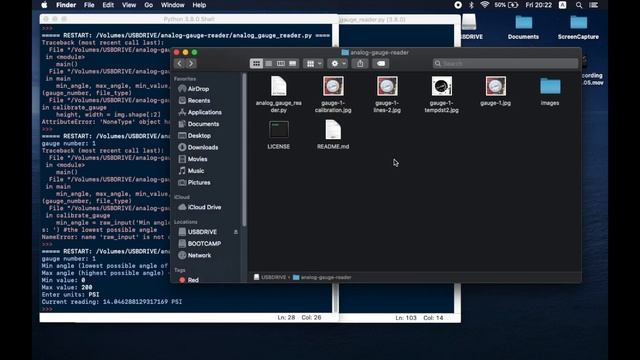The width and height of the screenshot is (640, 360).
Task: Select the LICENSE file
Action: tap(279, 135)
